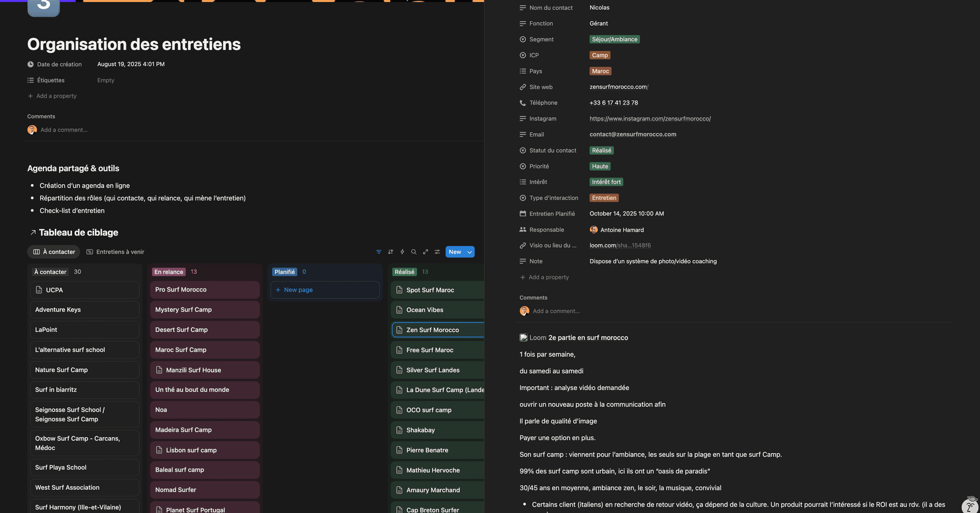Click the Agenda partagé & outils heading
Viewport: 980px width, 513px height.
73,168
